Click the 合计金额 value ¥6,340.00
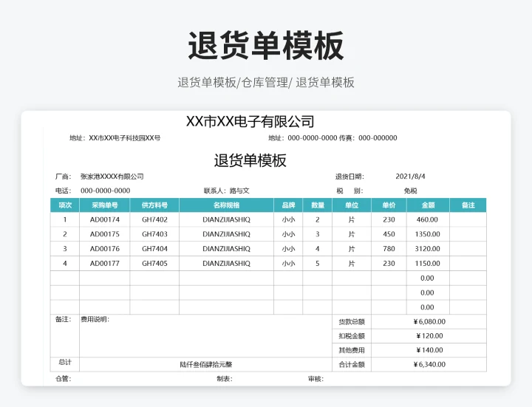The width and height of the screenshot is (532, 407). click(429, 364)
